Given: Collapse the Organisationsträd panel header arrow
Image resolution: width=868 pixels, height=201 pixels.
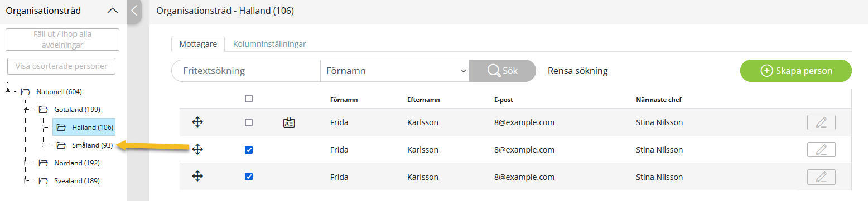Looking at the screenshot, I should (x=112, y=11).
